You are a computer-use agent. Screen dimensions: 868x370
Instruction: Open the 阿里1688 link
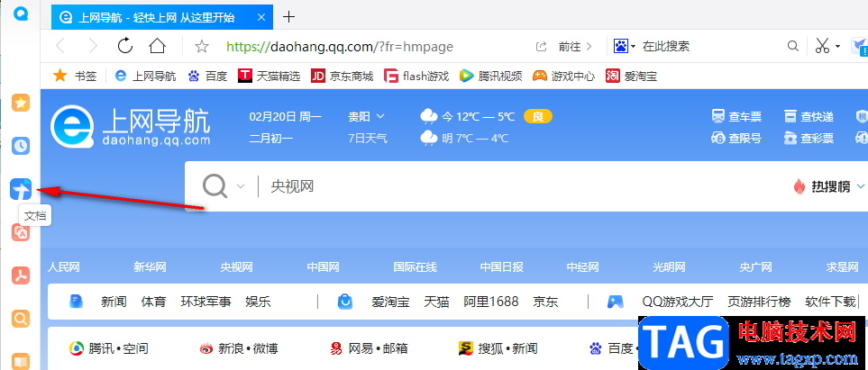tap(491, 302)
